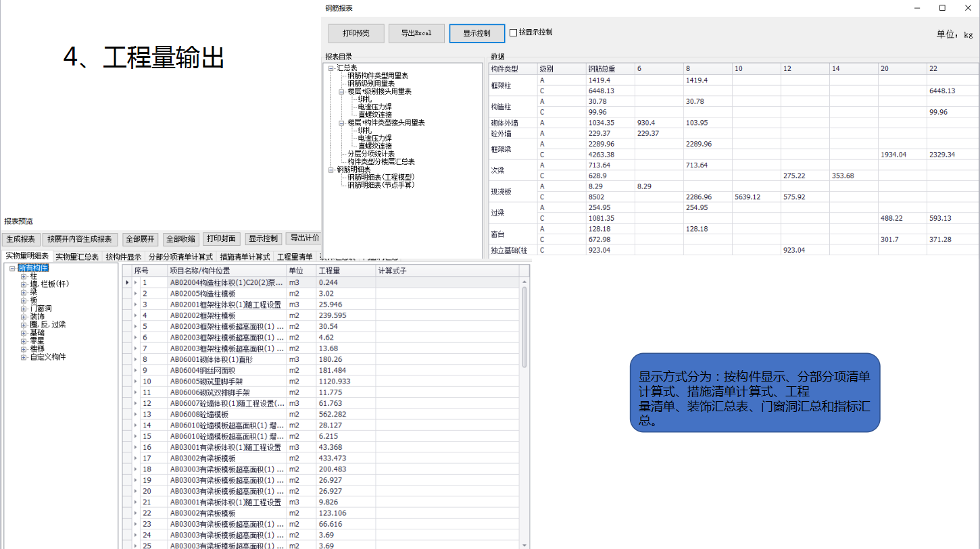Collapse the 汇总表 tree node

click(x=331, y=68)
